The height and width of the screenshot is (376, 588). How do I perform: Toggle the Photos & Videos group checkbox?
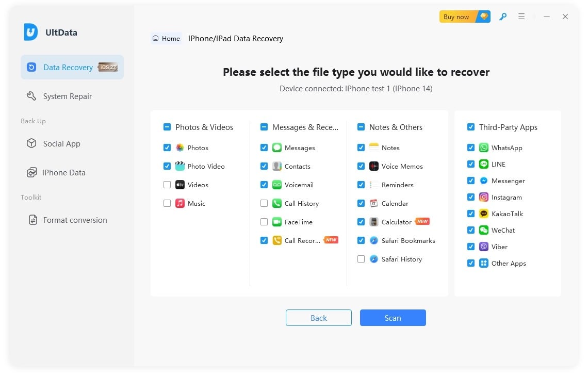pyautogui.click(x=167, y=127)
